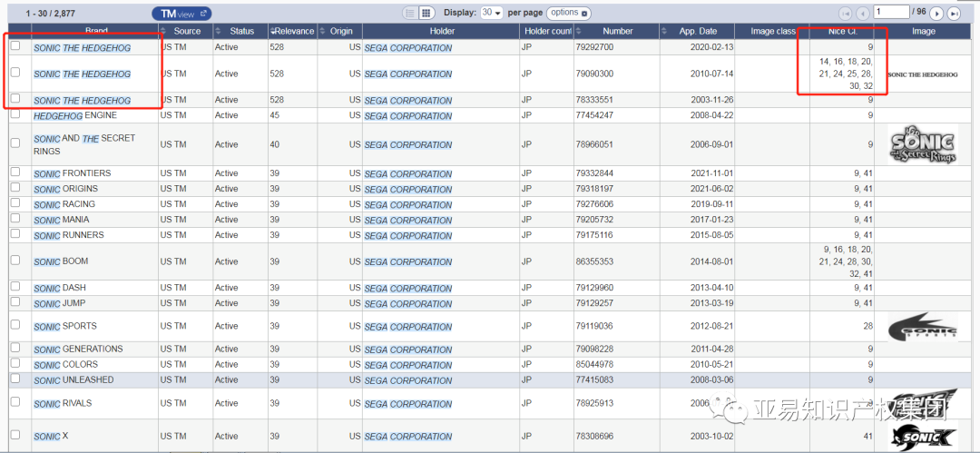View the Sonic X logo thumbnail
The image size is (980, 453).
point(923,436)
